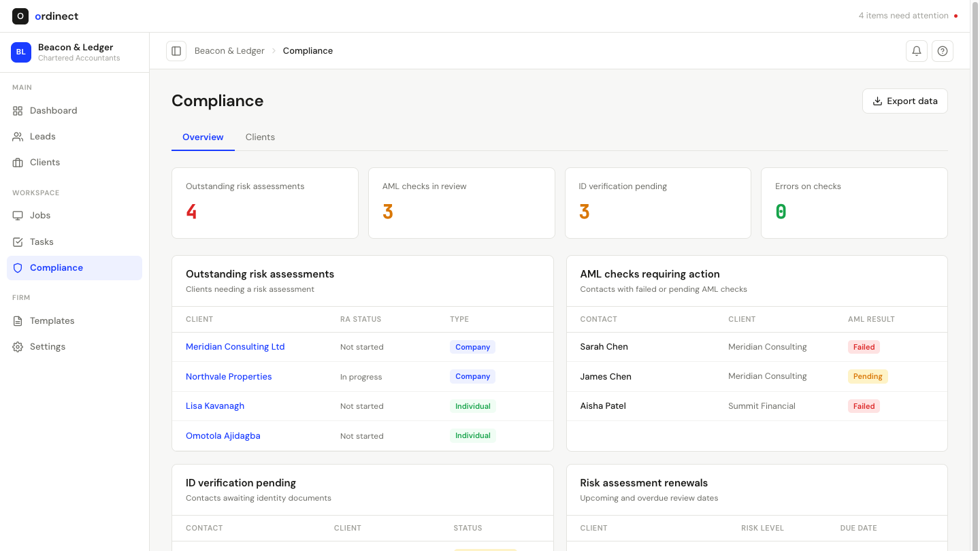The image size is (980, 551).
Task: Click the BL firm avatar
Action: pyautogui.click(x=21, y=52)
